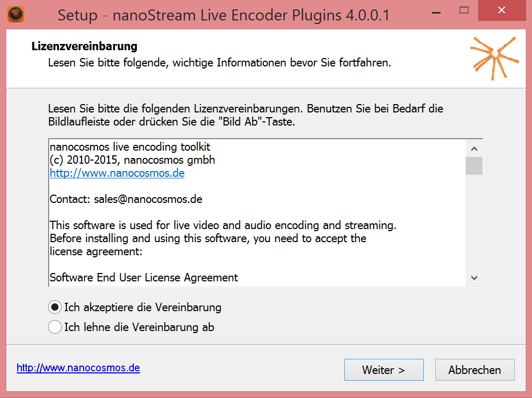The image size is (532, 398).
Task: Click the "Software End User License Agreement" line
Action: (x=144, y=278)
